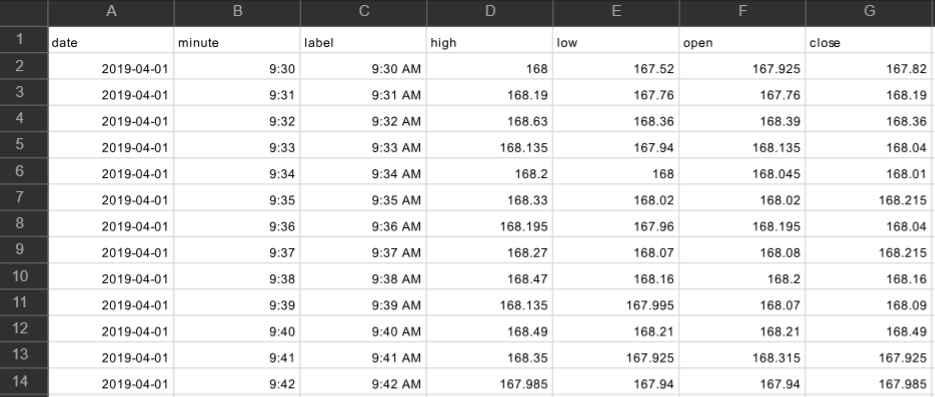Select minute cell showing 9:30

click(237, 66)
